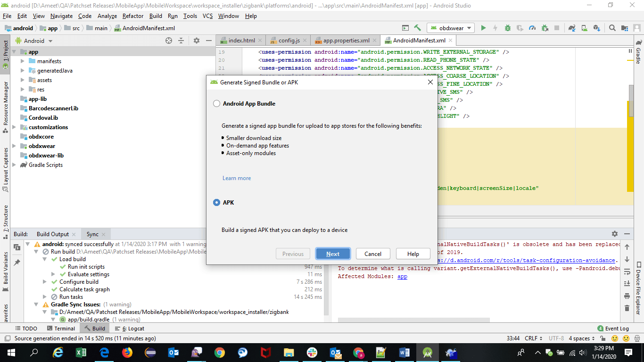Image resolution: width=644 pixels, height=362 pixels.
Task: Open the VCS menu
Action: (x=207, y=16)
